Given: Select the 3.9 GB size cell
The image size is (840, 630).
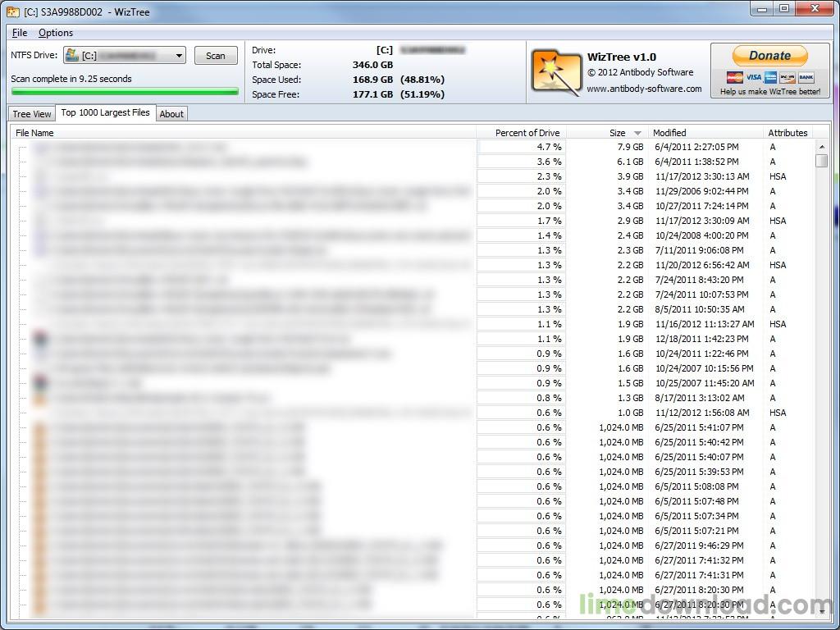Looking at the screenshot, I should (x=630, y=176).
